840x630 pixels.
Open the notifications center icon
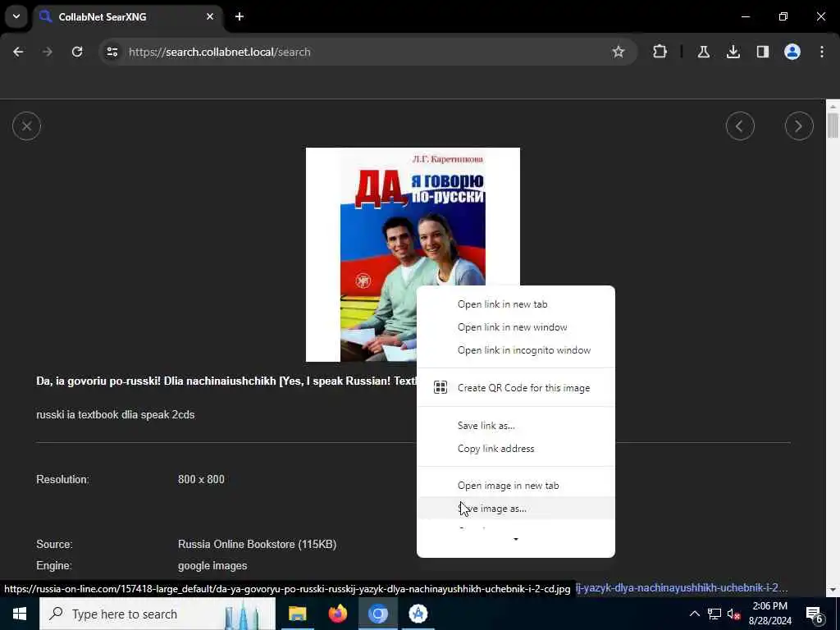(x=815, y=614)
